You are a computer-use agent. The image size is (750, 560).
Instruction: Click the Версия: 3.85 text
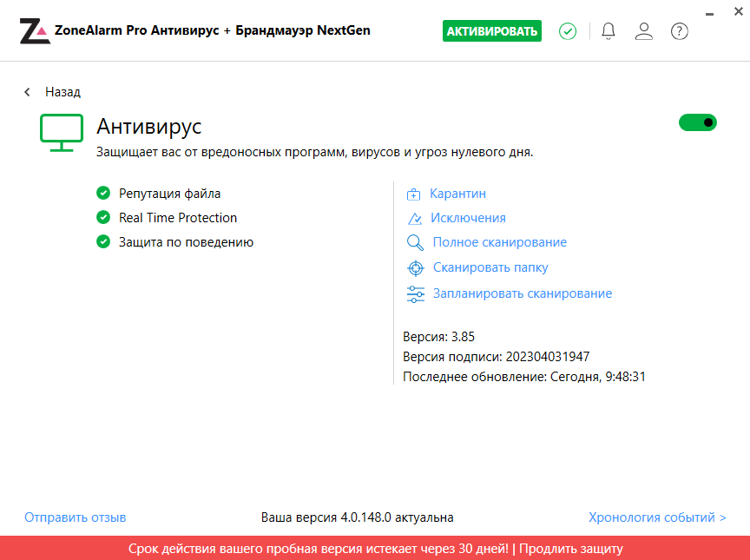point(438,337)
